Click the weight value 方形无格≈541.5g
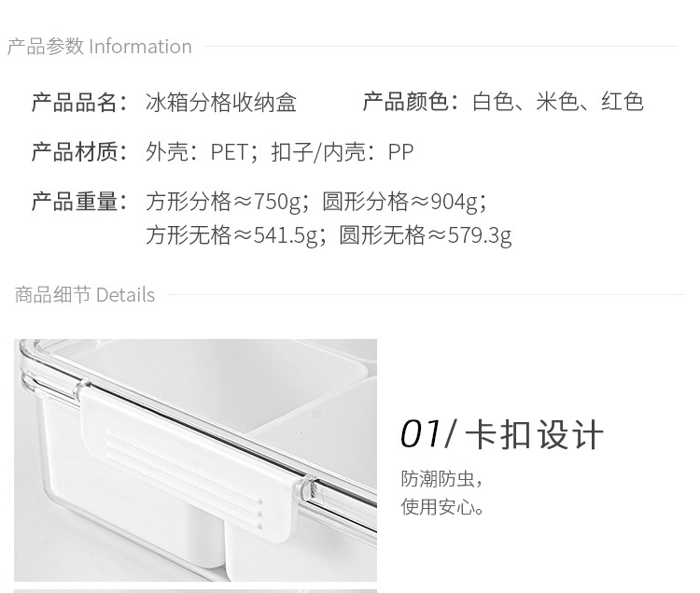This screenshot has height=593, width=700. [232, 235]
